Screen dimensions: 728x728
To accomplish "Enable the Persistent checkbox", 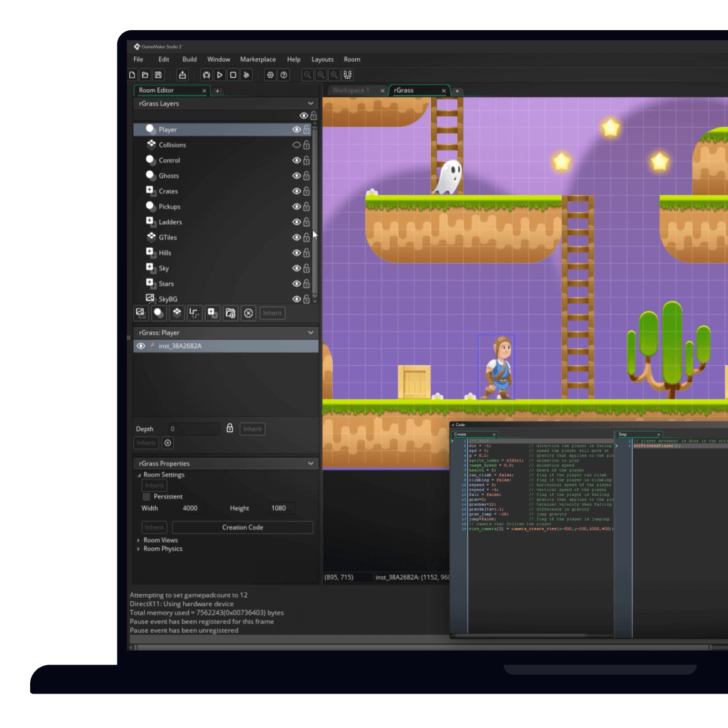I will click(146, 496).
